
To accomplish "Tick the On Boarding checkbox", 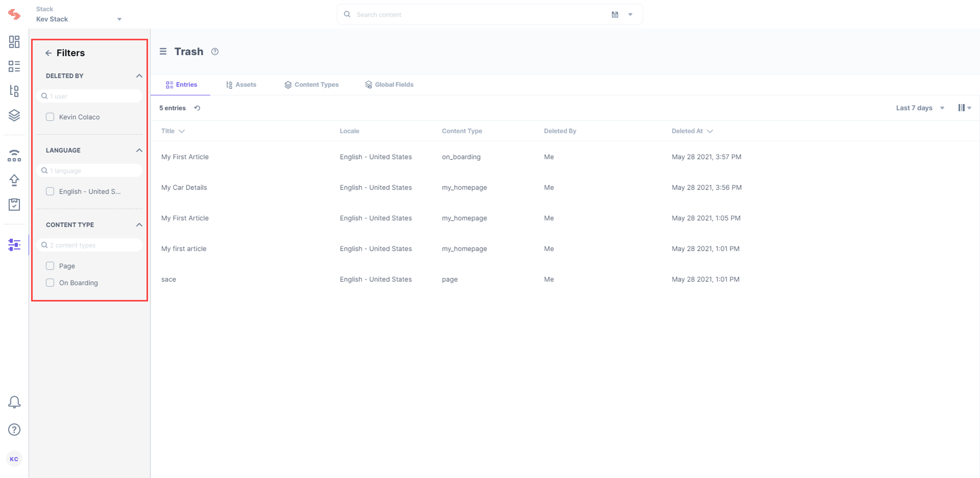I will pyautogui.click(x=50, y=283).
